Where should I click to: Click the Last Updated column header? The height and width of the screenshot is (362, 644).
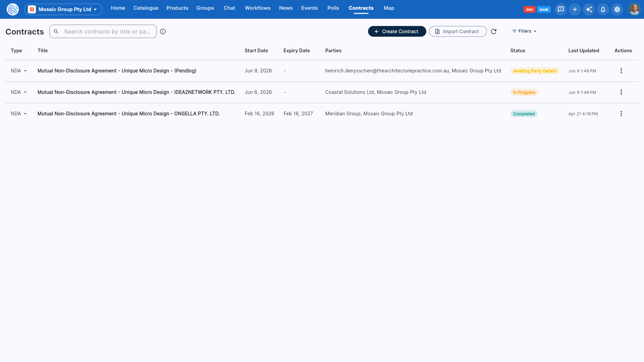(583, 51)
